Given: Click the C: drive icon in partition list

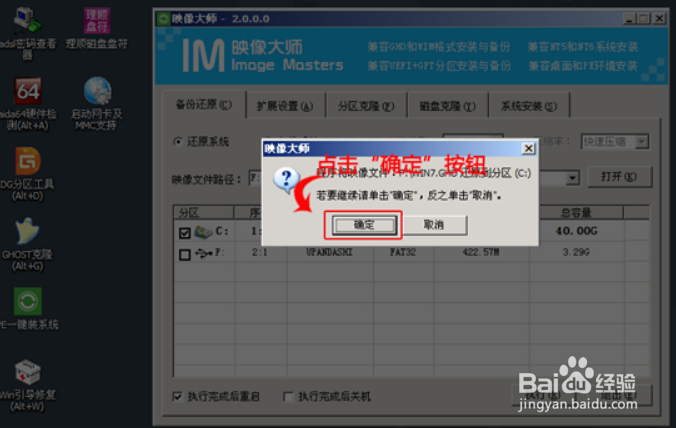Looking at the screenshot, I should click(203, 232).
